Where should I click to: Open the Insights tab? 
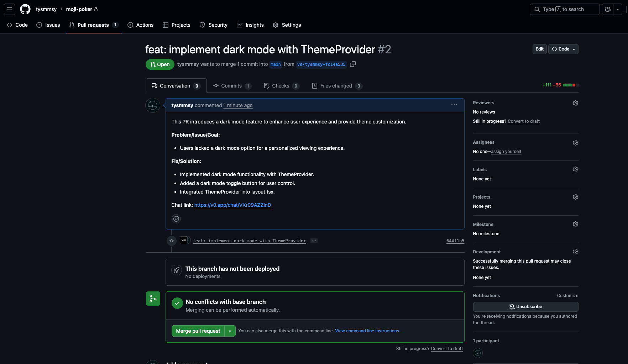click(x=250, y=25)
